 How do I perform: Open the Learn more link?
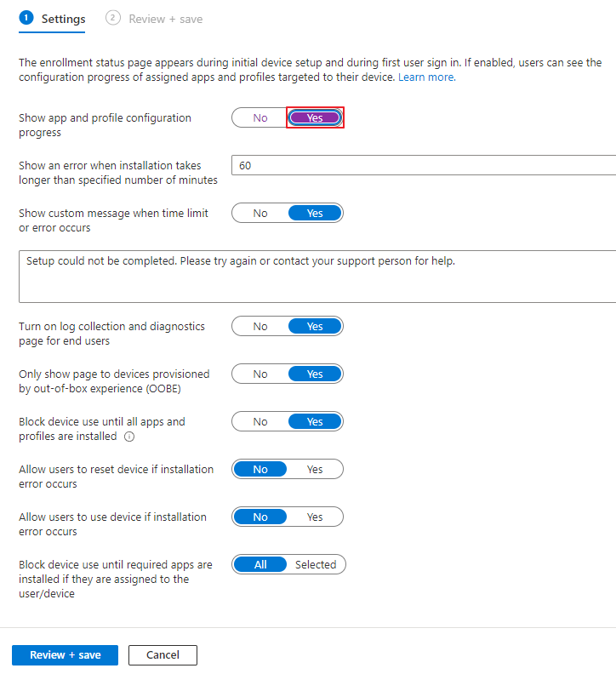[427, 77]
